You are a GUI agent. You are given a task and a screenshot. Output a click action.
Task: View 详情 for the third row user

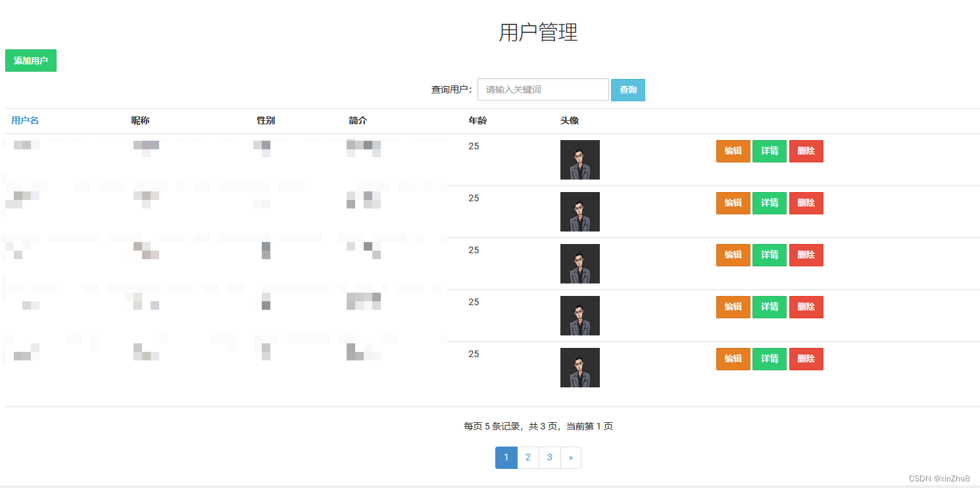point(769,255)
